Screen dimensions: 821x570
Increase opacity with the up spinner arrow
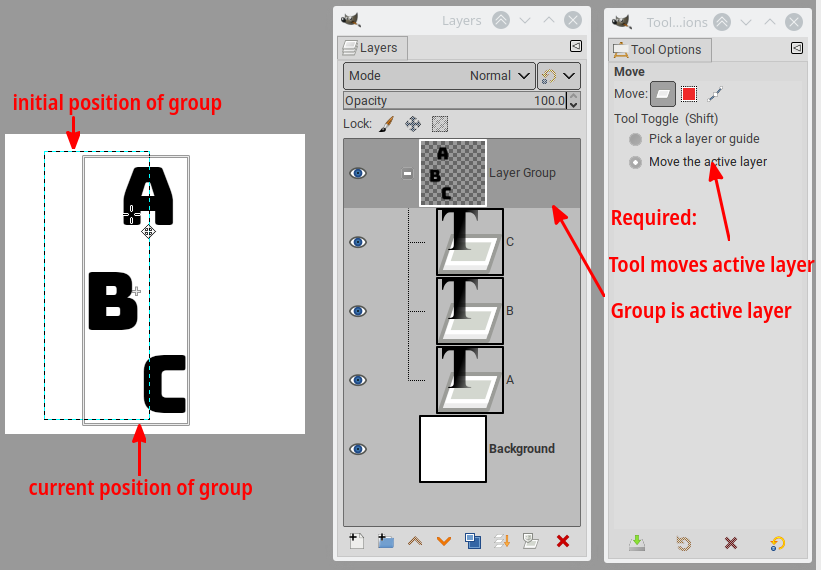574,96
